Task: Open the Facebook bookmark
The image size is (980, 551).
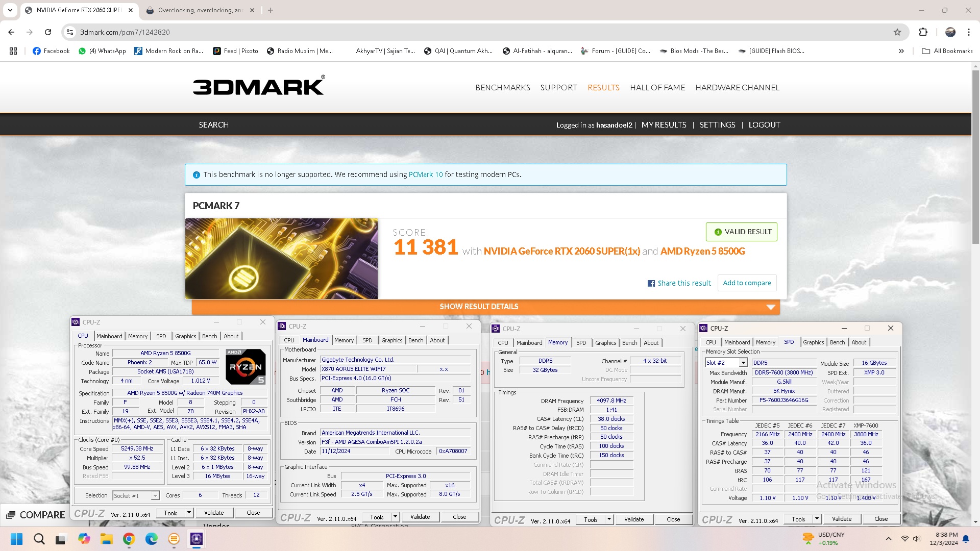Action: click(51, 51)
